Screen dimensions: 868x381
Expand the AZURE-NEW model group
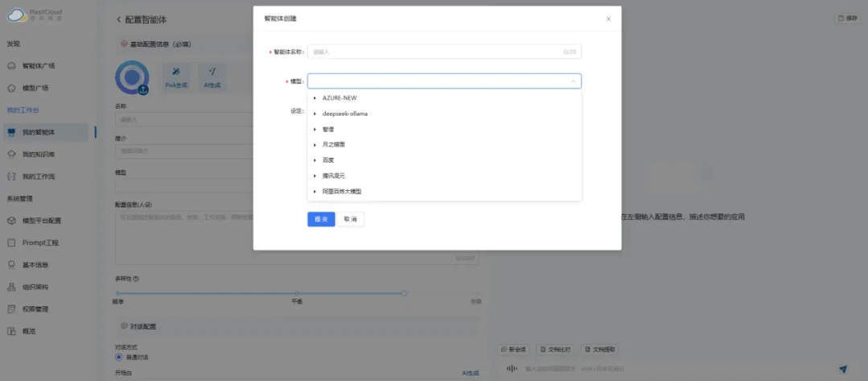tap(315, 97)
